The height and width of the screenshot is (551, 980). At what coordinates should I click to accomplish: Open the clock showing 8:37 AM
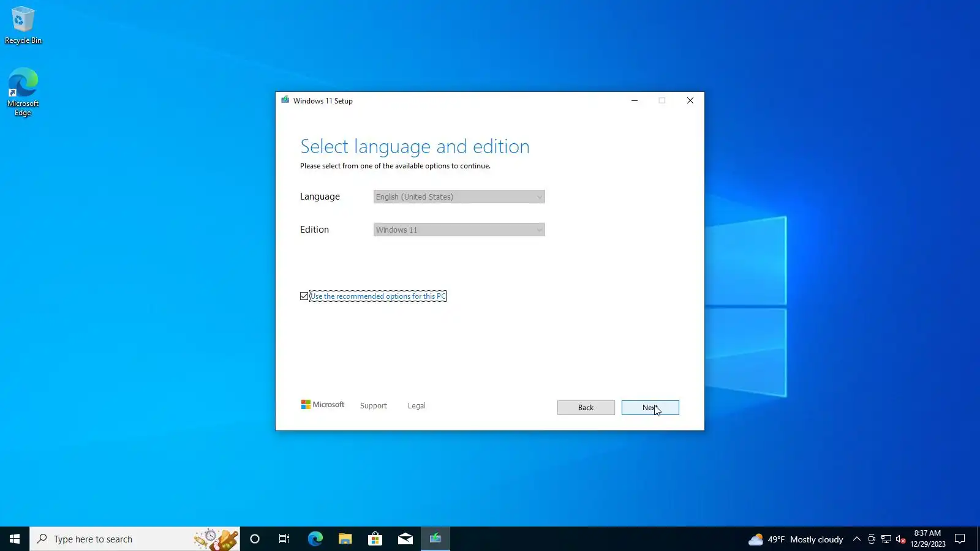click(x=927, y=539)
